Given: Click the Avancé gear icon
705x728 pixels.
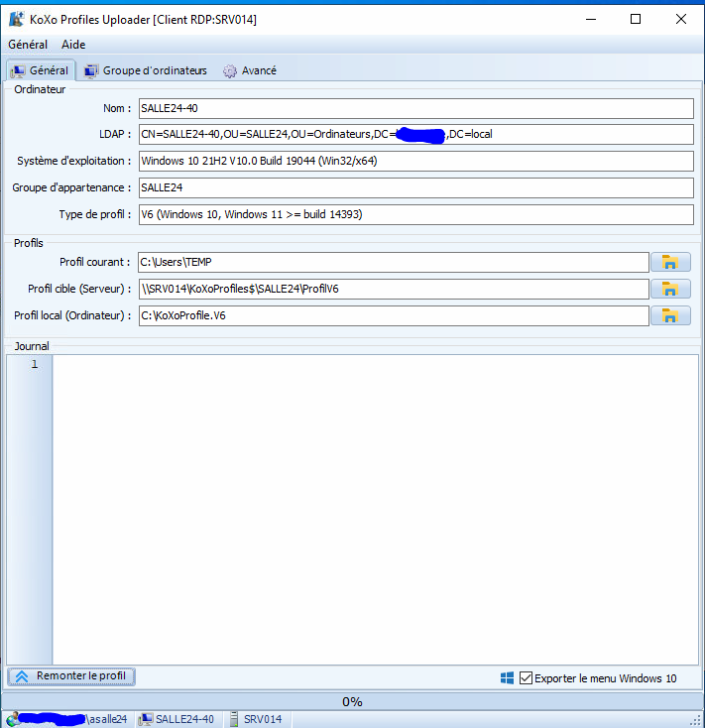Looking at the screenshot, I should coord(230,71).
